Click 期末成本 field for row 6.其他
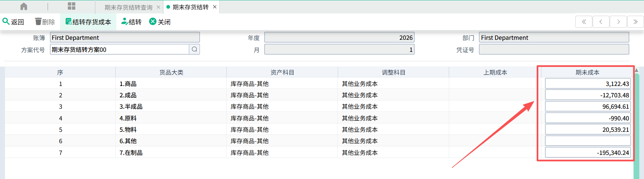 587,141
